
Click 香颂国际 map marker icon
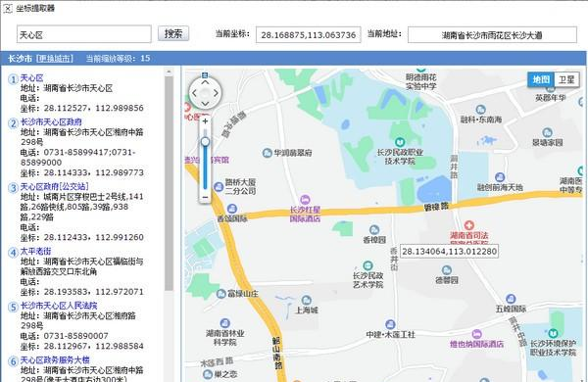pyautogui.click(x=231, y=209)
